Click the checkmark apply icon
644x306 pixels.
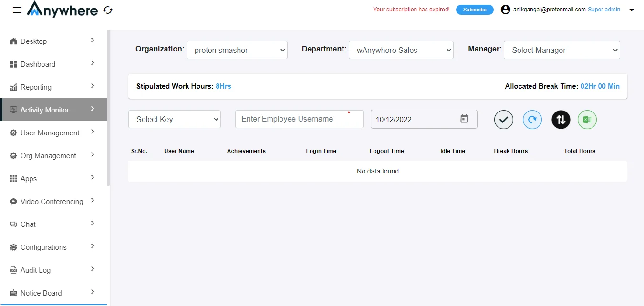[x=504, y=120]
